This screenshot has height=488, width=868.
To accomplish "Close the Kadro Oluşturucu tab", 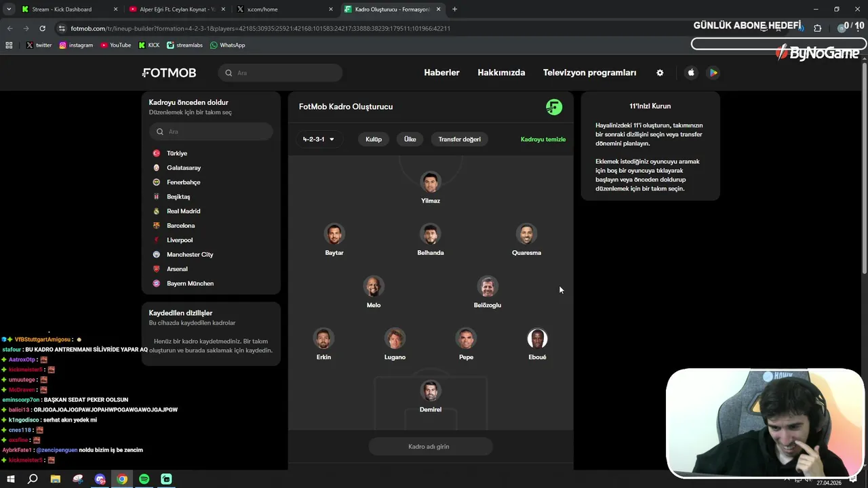I will [439, 9].
